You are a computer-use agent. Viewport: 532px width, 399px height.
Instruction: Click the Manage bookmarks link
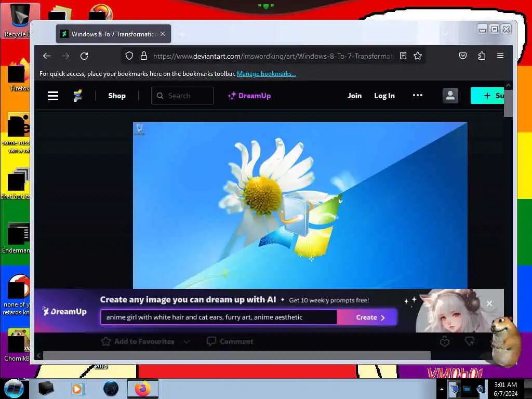point(267,74)
